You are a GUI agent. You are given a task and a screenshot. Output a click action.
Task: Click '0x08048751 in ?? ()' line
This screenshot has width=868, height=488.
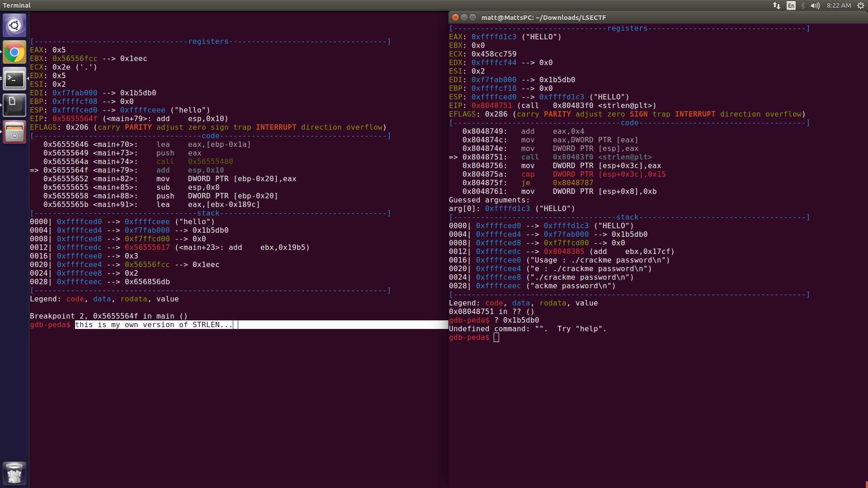492,312
